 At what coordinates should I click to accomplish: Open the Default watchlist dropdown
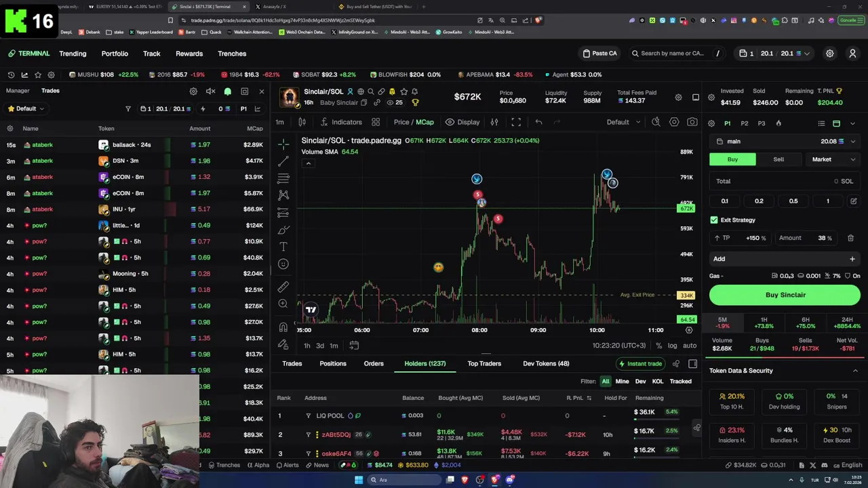[26, 108]
